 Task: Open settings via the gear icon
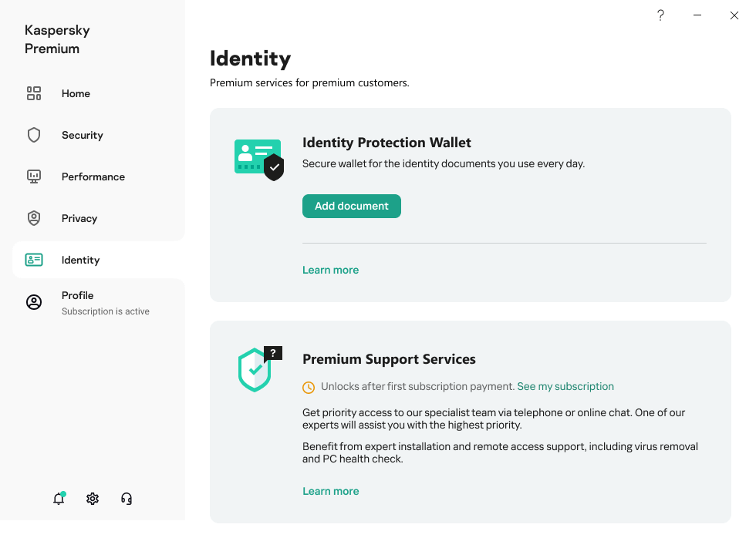(x=93, y=499)
